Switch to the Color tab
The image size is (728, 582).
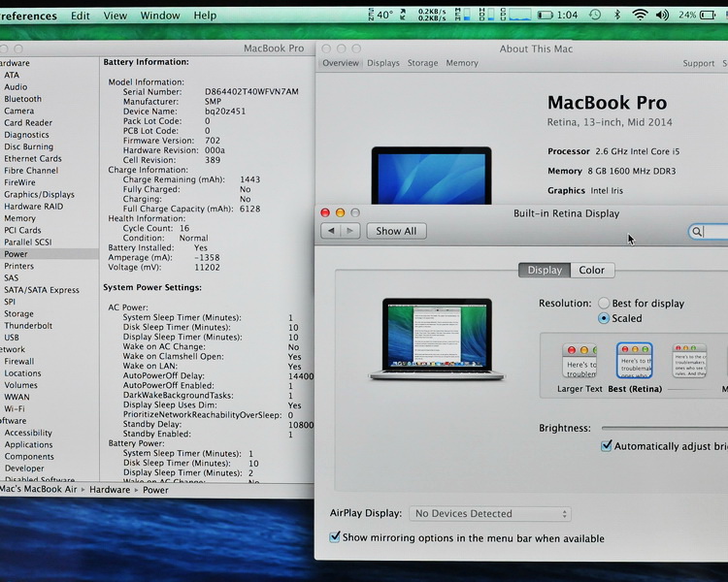[592, 270]
